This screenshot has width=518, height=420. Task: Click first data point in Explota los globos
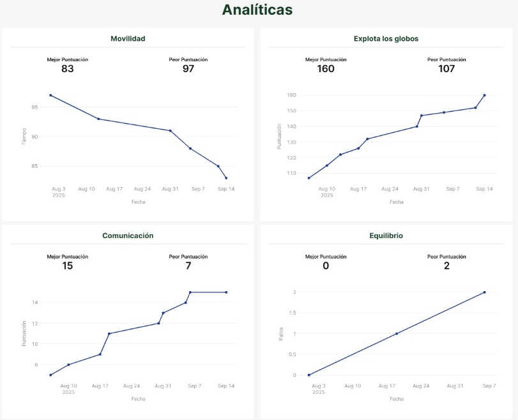click(x=309, y=178)
